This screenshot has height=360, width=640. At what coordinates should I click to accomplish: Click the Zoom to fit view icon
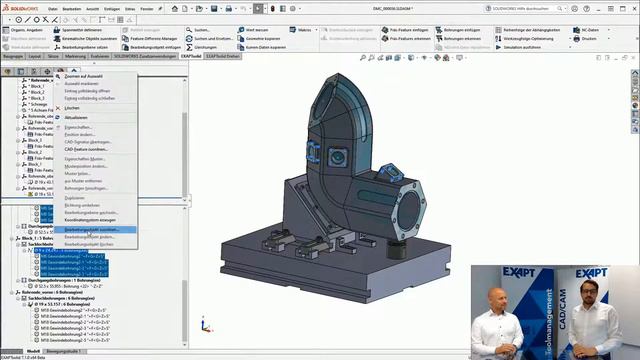(x=362, y=58)
